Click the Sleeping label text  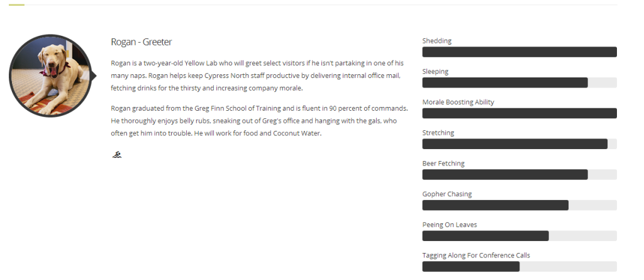tap(435, 72)
